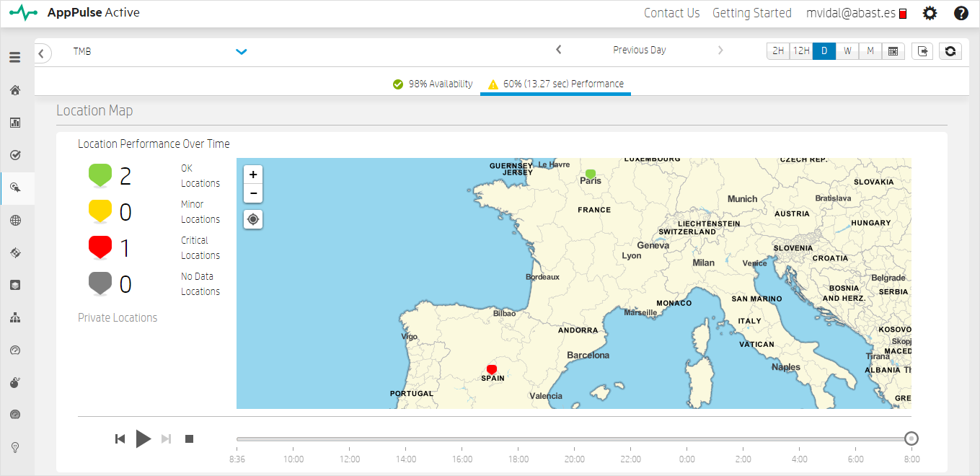Click the lightbulb icon in sidebar
Viewport: 980px width, 476px height.
(14, 447)
